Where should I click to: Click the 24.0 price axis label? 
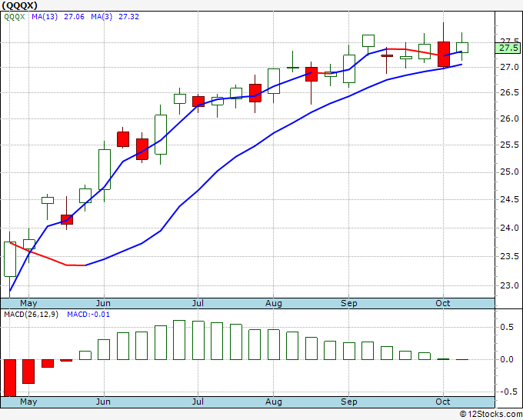[509, 228]
